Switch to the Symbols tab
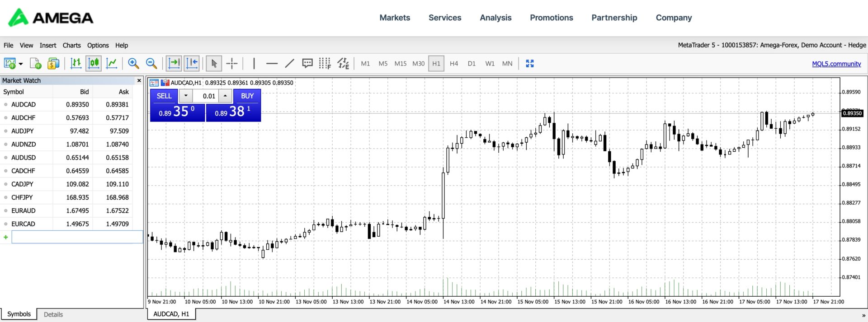The width and height of the screenshot is (868, 322). click(x=19, y=314)
